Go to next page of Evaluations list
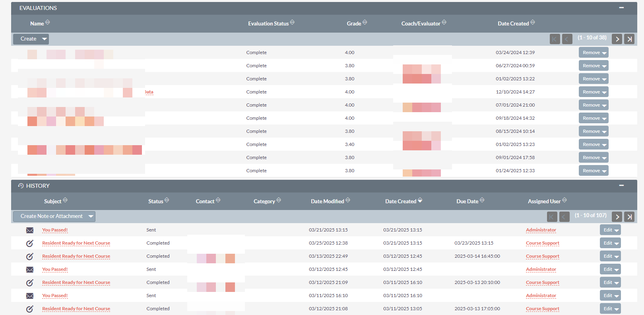Viewport: 644px width, 315px height. tap(617, 39)
